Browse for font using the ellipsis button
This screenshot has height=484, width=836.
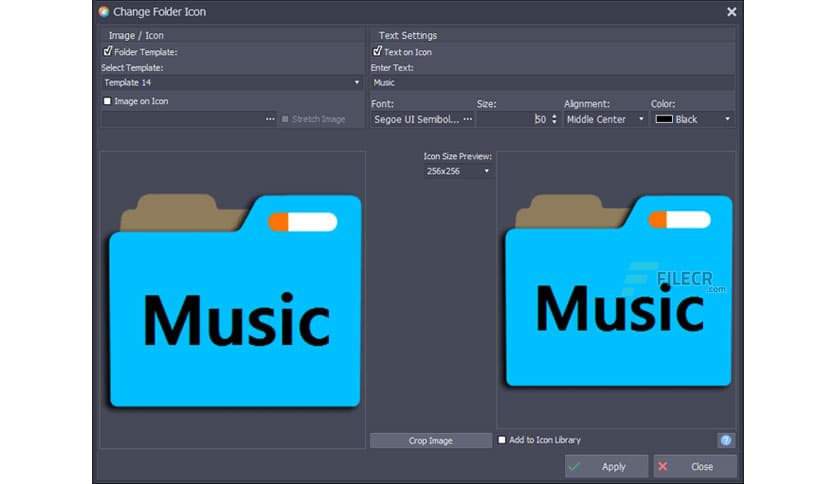(x=468, y=119)
